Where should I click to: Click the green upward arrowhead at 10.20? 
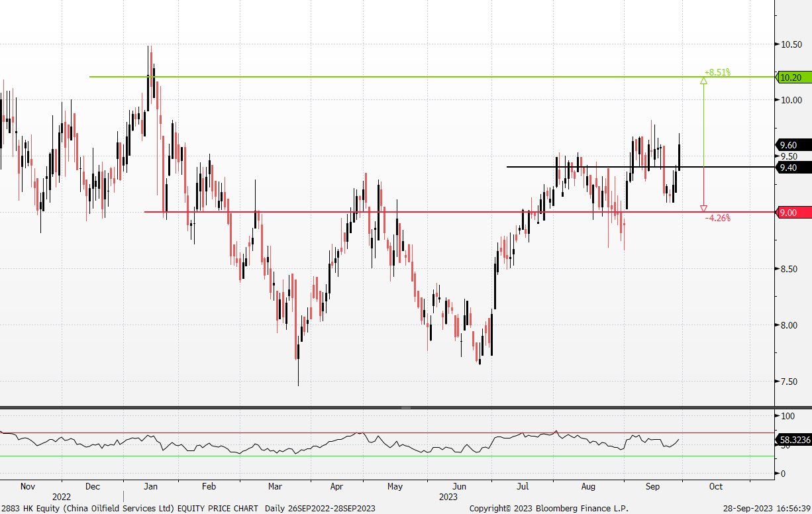(703, 81)
